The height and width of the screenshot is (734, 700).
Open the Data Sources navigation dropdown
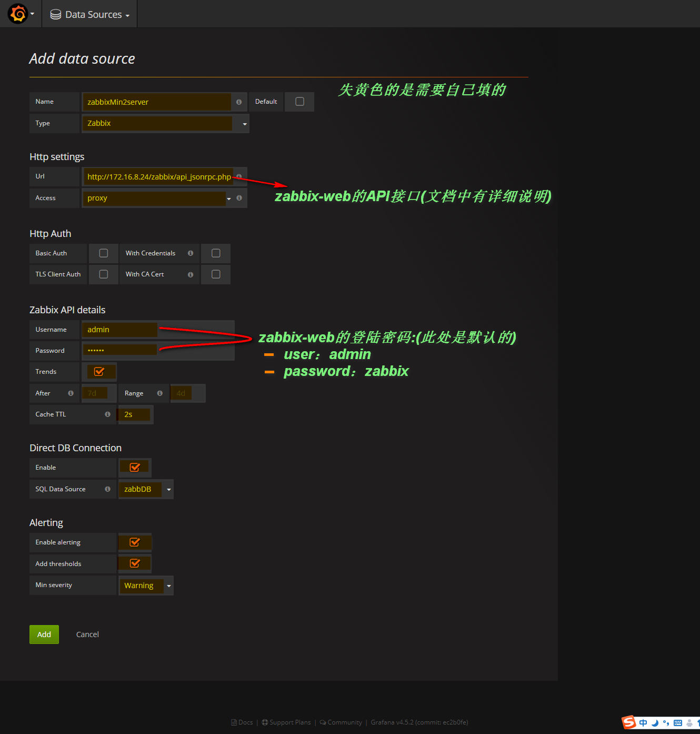coord(89,14)
